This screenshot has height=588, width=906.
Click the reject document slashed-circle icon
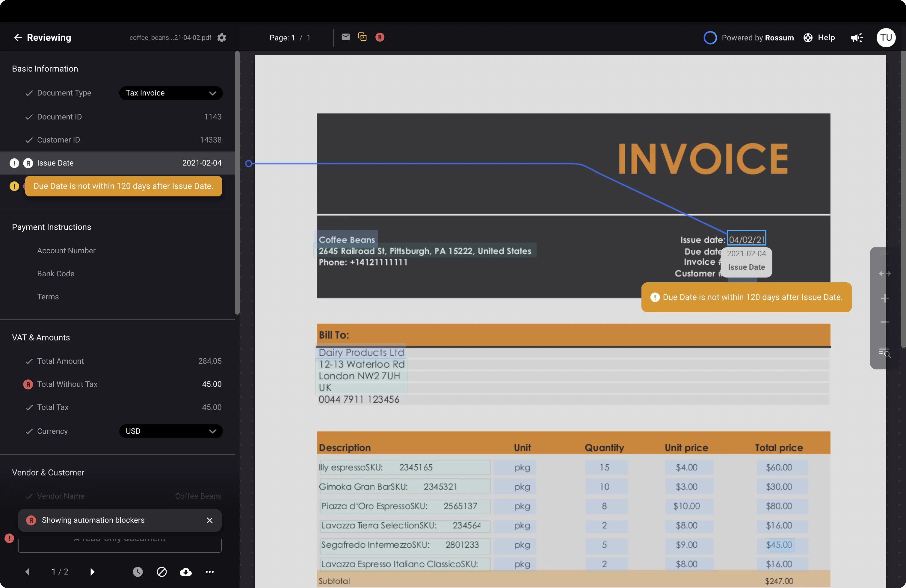(161, 572)
